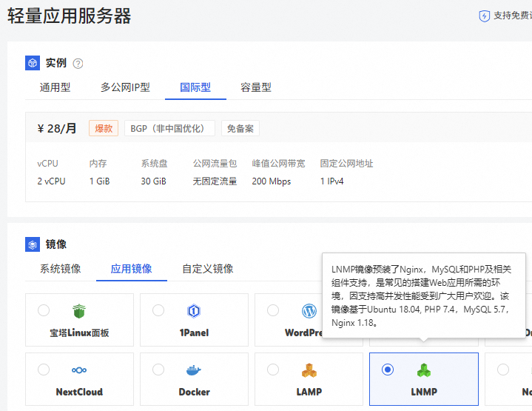The width and height of the screenshot is (532, 411).
Task: Click the Docker card label
Action: 194,392
